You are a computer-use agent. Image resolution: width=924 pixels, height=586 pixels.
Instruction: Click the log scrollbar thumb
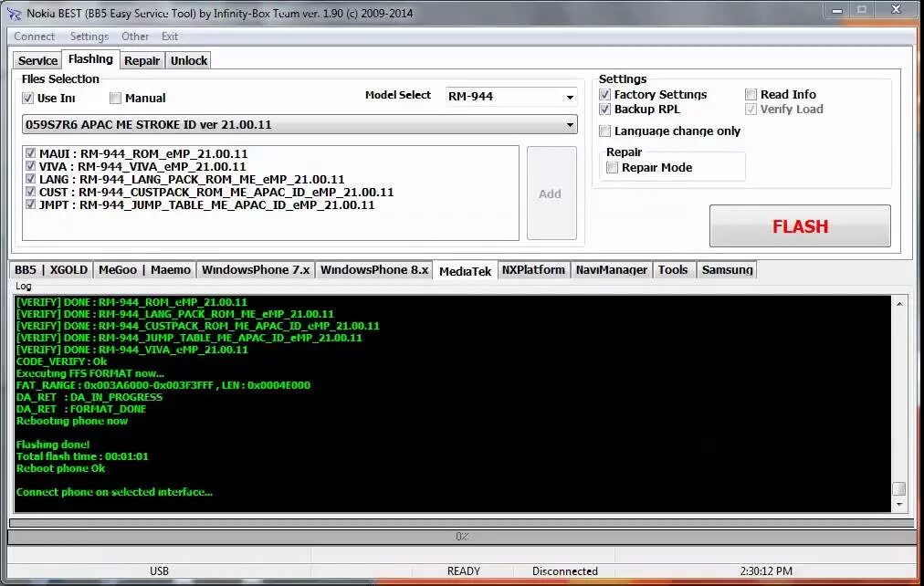(899, 489)
